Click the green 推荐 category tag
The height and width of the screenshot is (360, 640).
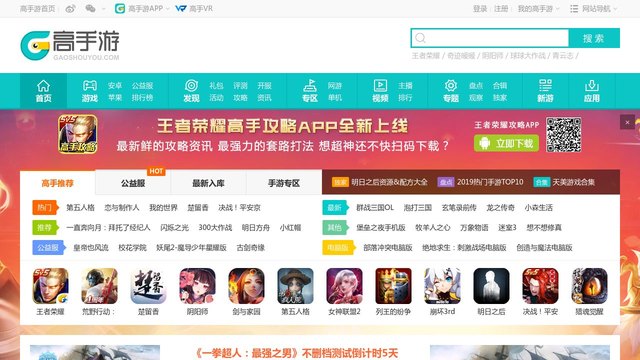point(45,228)
